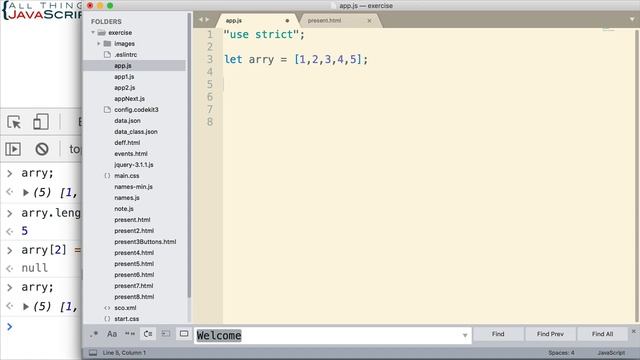Open the console context selector dropdown
The height and width of the screenshot is (360, 640).
pyautogui.click(x=75, y=149)
